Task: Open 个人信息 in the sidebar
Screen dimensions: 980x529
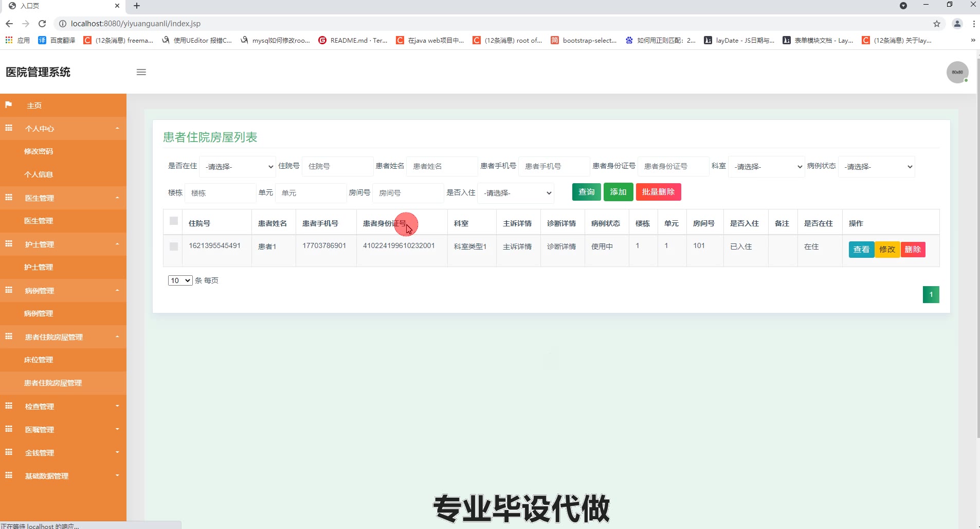Action: (x=63, y=174)
